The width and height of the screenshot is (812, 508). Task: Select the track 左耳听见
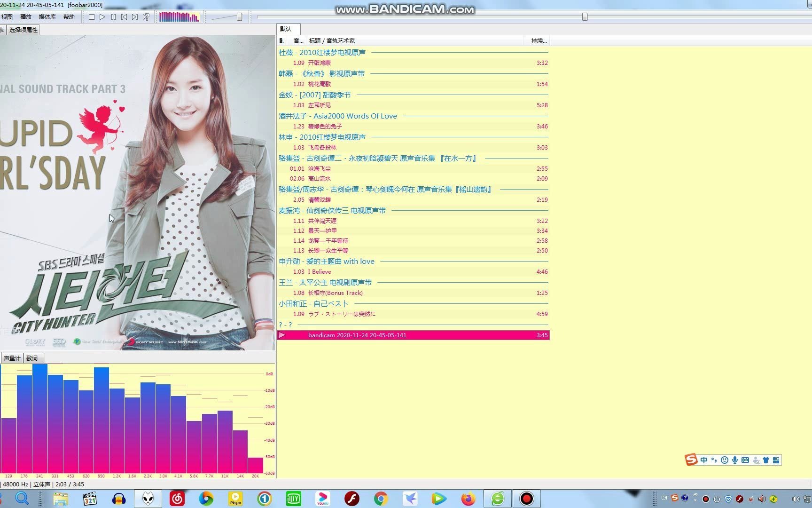413,105
